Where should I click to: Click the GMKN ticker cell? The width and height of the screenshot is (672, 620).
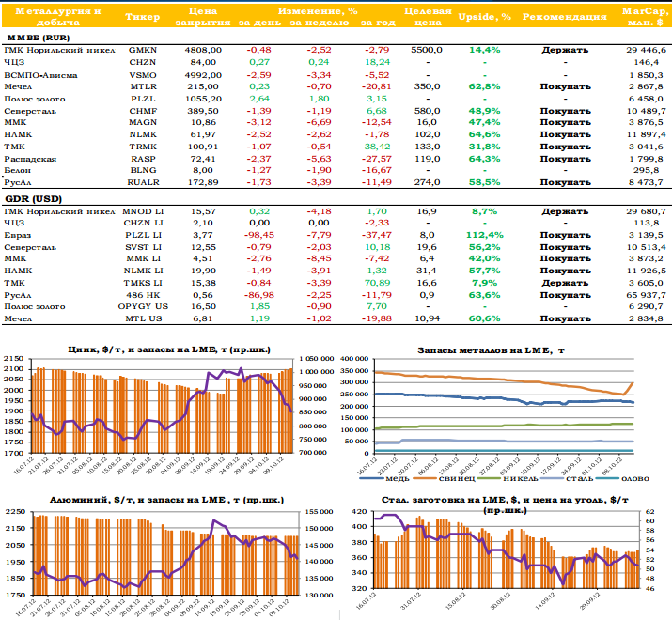pyautogui.click(x=143, y=50)
